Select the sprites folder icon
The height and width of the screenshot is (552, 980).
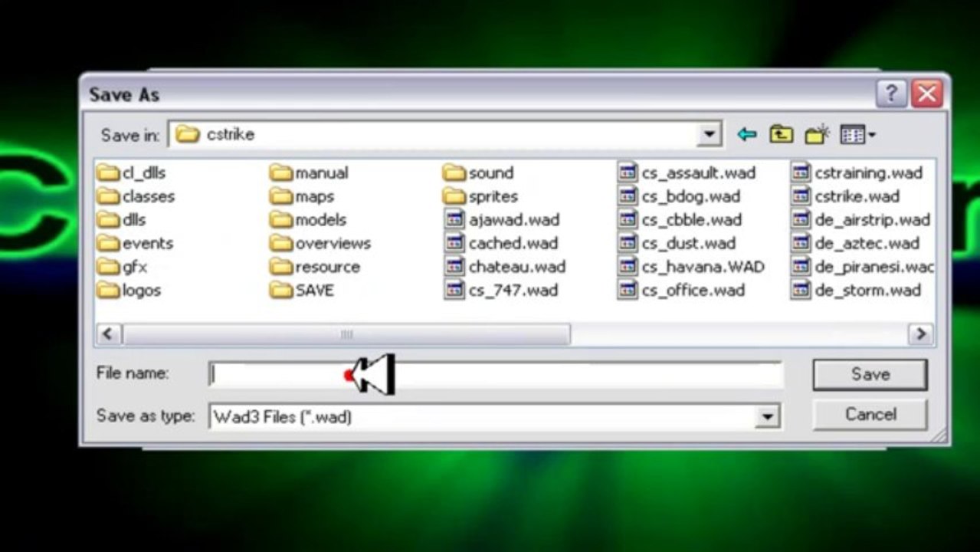click(454, 197)
